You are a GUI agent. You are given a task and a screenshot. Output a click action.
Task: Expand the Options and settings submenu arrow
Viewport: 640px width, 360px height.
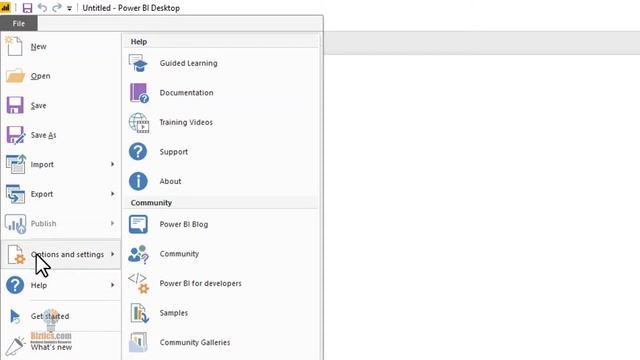point(112,254)
